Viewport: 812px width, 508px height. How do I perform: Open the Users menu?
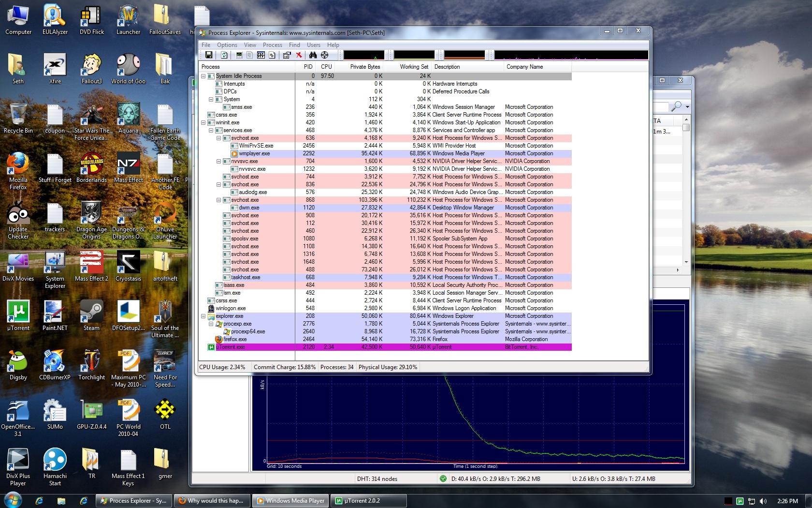coord(314,45)
